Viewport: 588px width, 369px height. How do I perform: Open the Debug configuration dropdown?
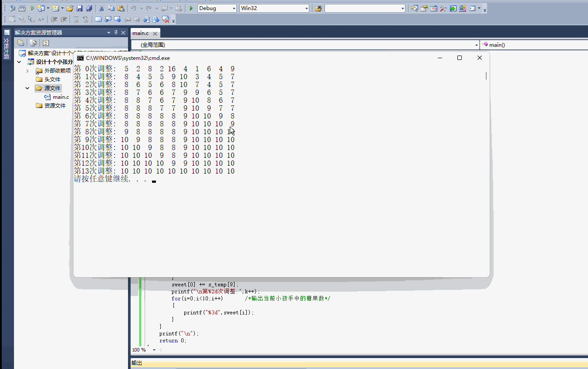tap(234, 8)
